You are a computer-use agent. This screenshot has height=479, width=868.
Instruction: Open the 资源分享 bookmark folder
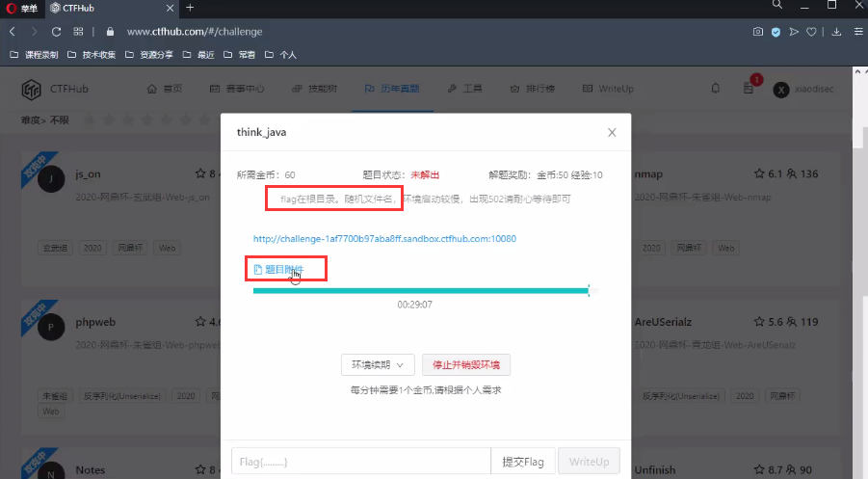(x=149, y=55)
